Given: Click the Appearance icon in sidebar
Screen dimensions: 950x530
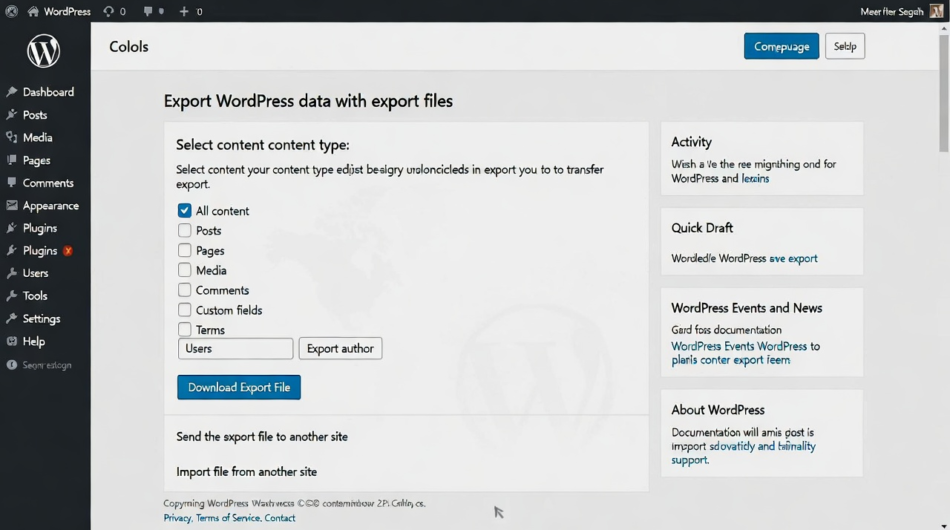Looking at the screenshot, I should tap(12, 205).
